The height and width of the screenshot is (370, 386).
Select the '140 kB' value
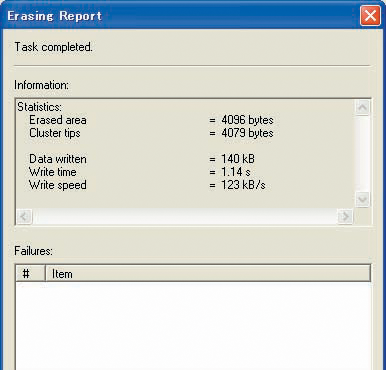tap(238, 159)
